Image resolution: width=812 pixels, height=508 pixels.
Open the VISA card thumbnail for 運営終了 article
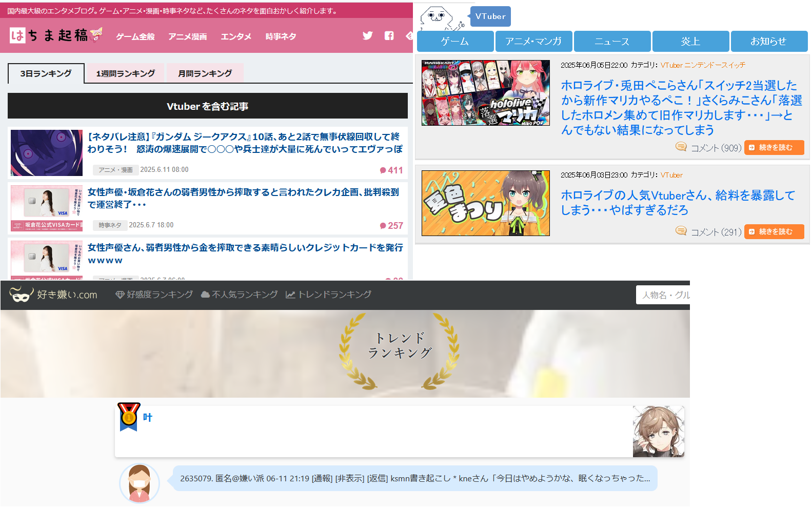pyautogui.click(x=47, y=208)
